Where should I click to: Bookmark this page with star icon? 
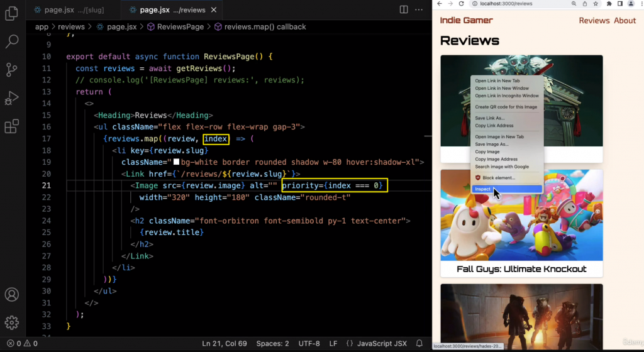tap(596, 4)
